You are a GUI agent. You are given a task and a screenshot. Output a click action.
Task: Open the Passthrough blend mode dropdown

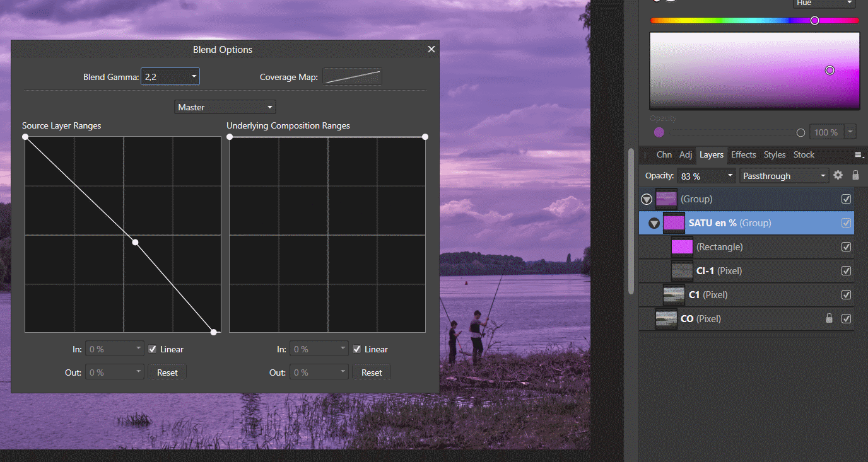click(x=784, y=176)
